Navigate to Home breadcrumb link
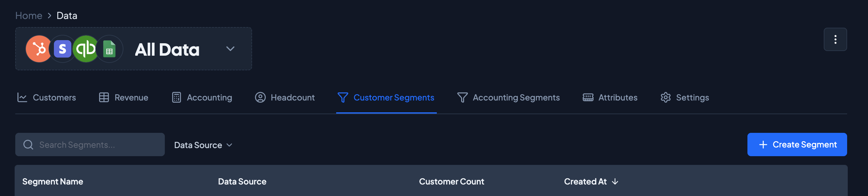 29,16
